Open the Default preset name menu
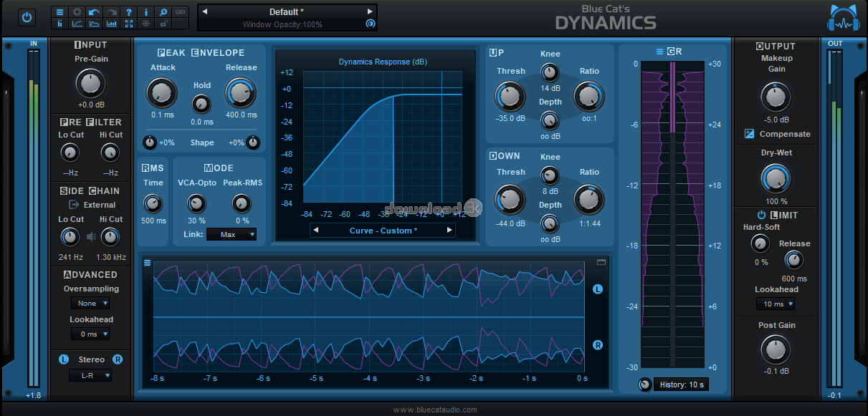 pyautogui.click(x=287, y=12)
